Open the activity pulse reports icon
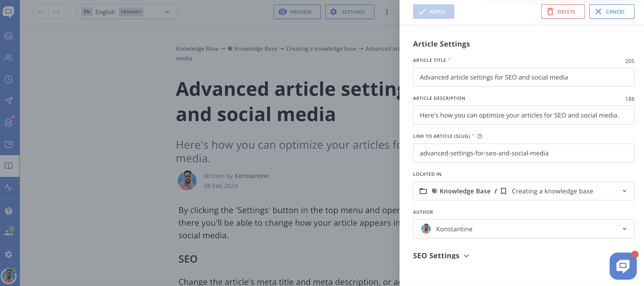The height and width of the screenshot is (286, 644). (9, 188)
